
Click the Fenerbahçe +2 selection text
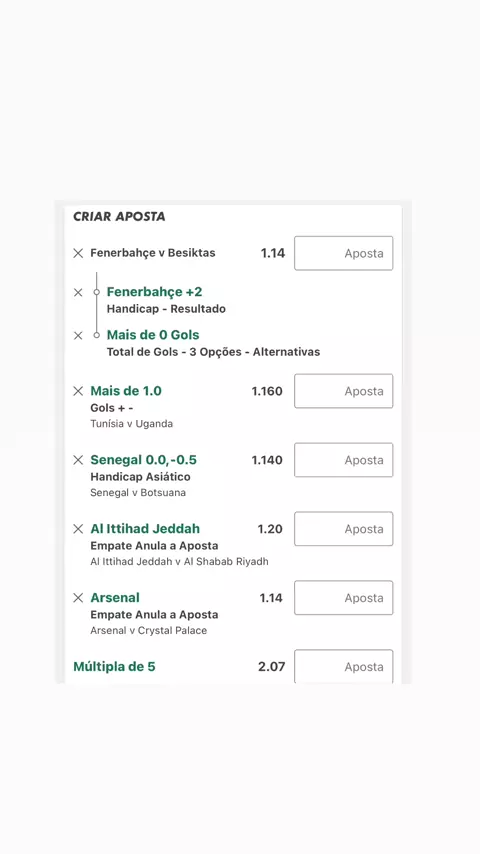[155, 292]
